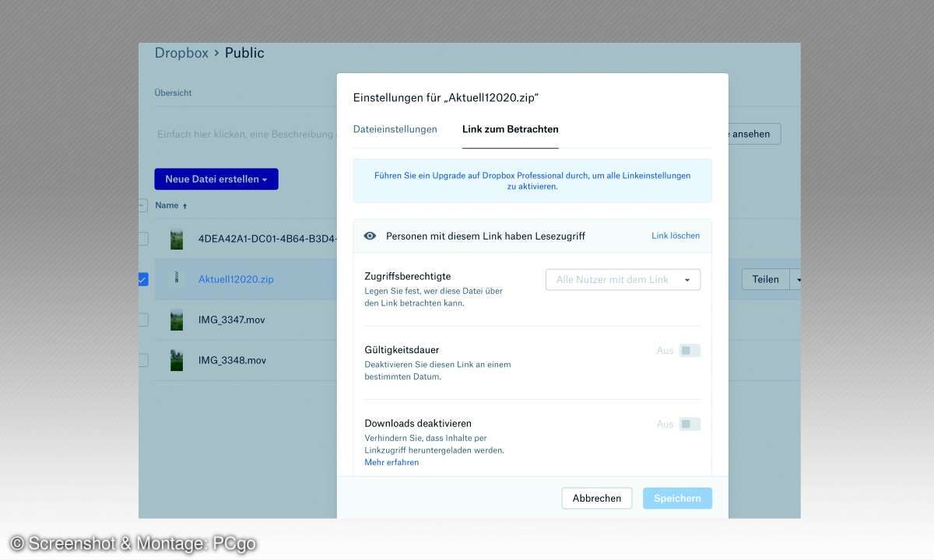The width and height of the screenshot is (934, 560).
Task: Click the folder description input field
Action: [245, 135]
